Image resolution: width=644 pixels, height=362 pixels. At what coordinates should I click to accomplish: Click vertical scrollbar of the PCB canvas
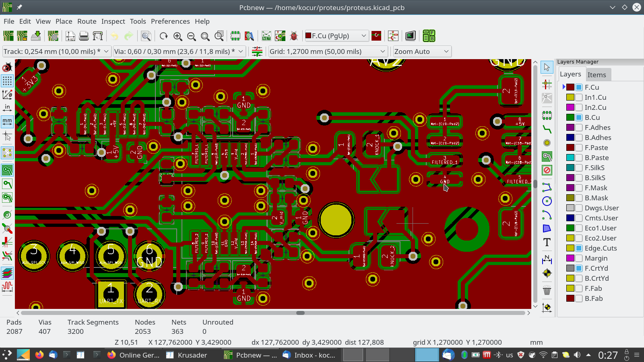pos(535,184)
